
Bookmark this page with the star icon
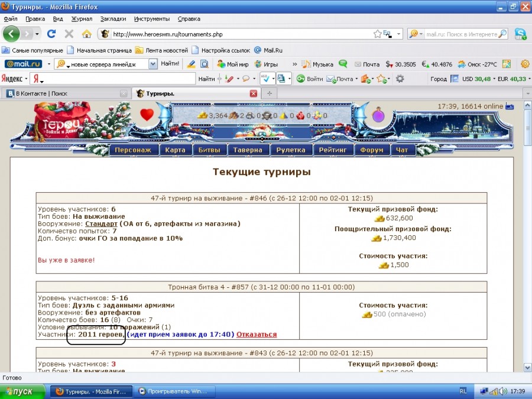click(377, 34)
